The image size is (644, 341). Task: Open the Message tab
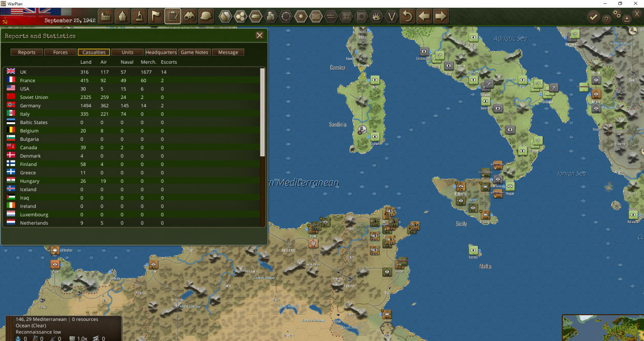(x=228, y=52)
